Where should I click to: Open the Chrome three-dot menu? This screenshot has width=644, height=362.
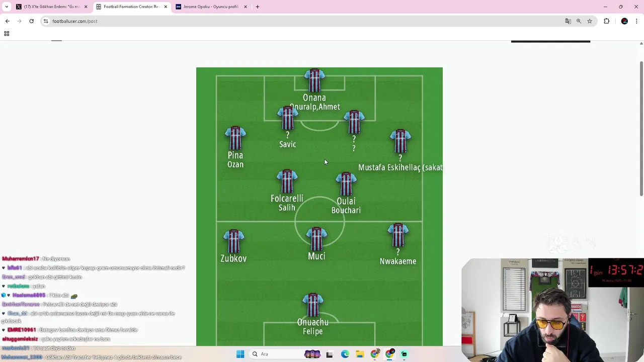636,21
